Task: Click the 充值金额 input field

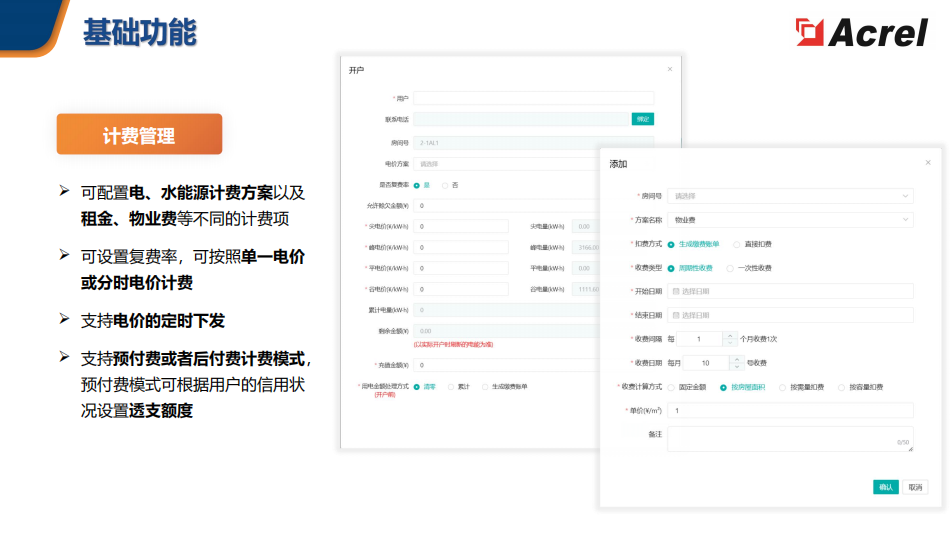Action: [x=506, y=365]
